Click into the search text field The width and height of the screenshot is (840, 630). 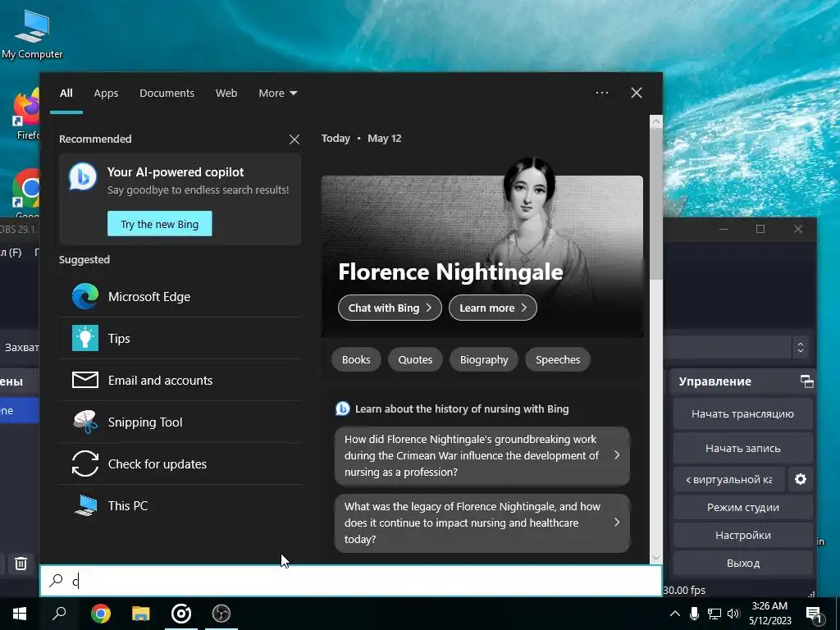click(351, 581)
